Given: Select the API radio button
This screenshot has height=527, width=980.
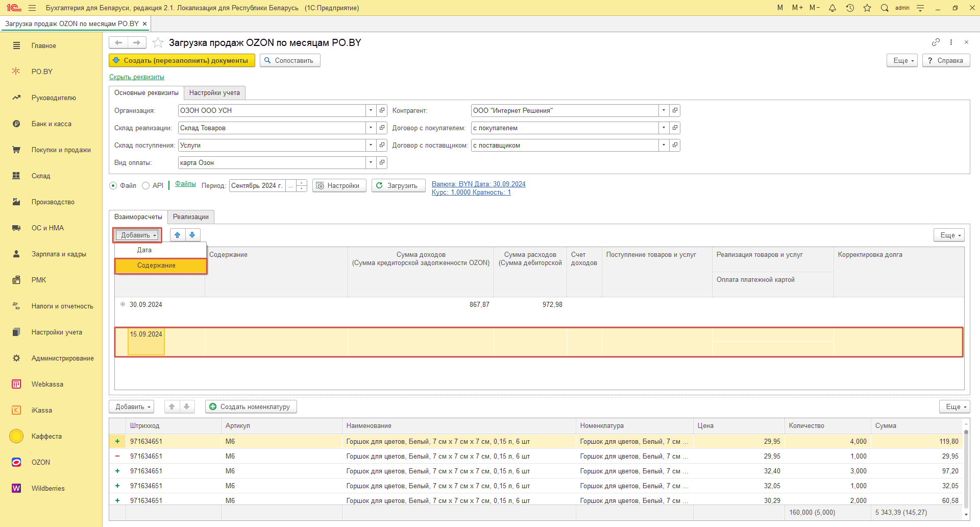Looking at the screenshot, I should pos(146,185).
